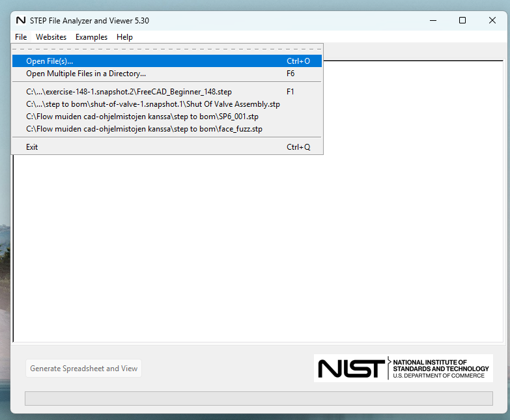The height and width of the screenshot is (420, 510).
Task: Click the progress bar at bottom
Action: 259,399
